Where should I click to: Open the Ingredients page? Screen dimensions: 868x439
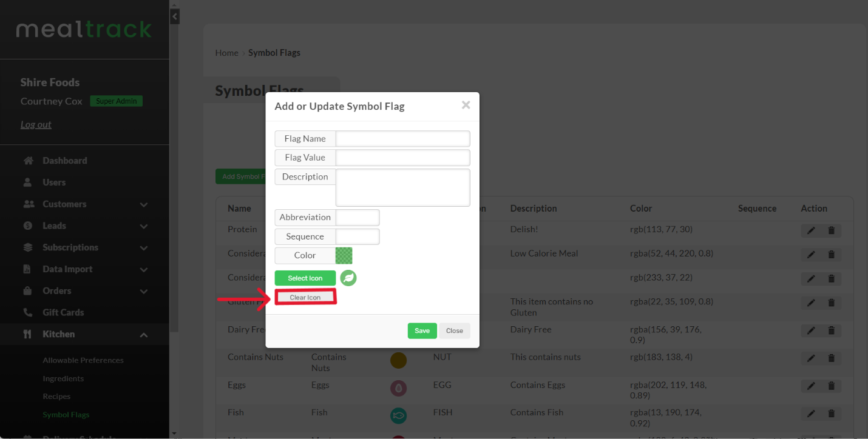click(x=63, y=378)
